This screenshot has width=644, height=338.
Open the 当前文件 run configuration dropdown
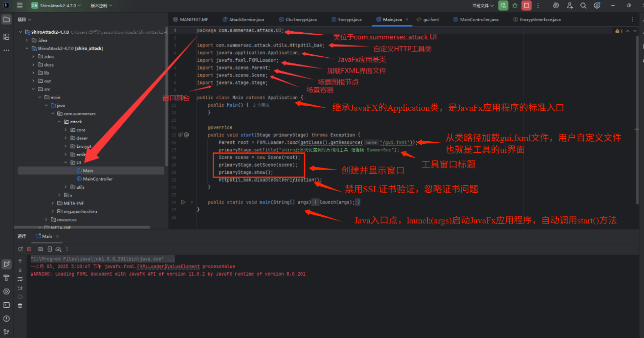(483, 5)
